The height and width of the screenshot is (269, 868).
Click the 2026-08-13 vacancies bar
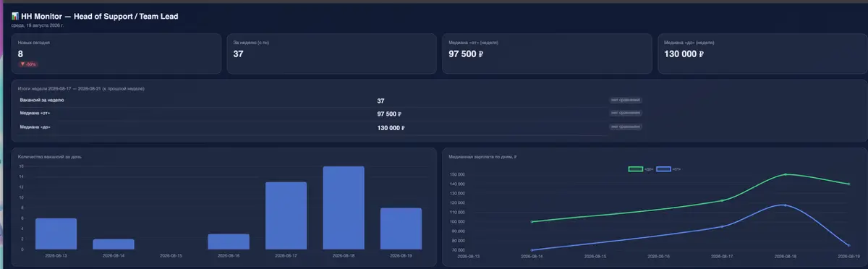click(x=56, y=234)
